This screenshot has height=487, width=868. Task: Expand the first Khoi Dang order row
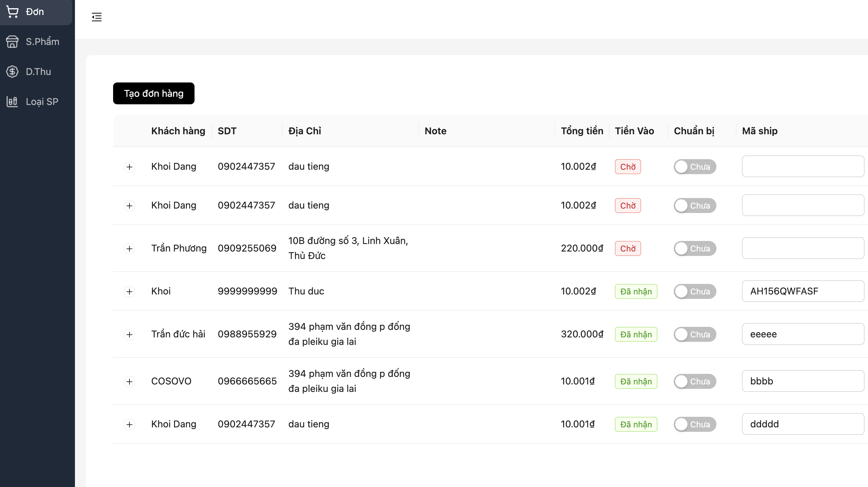point(129,167)
